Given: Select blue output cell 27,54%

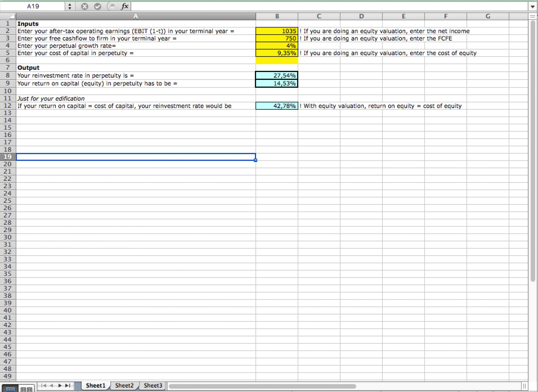Looking at the screenshot, I should point(277,75).
